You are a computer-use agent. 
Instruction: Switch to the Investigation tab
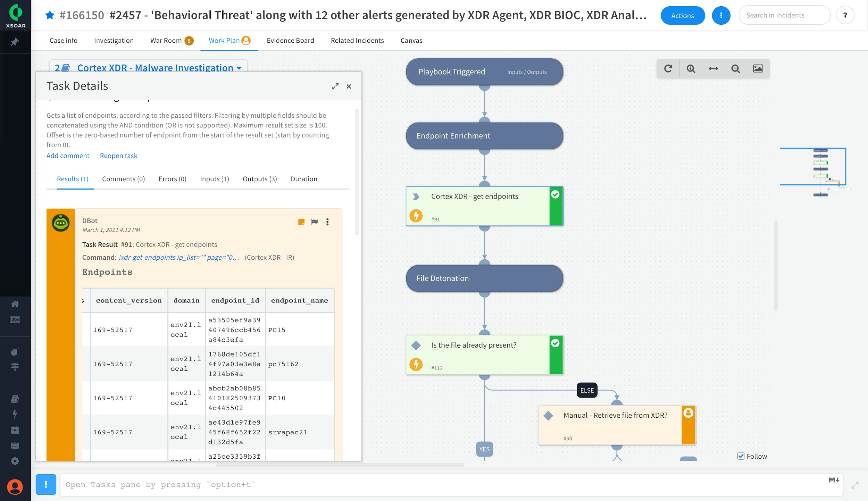[114, 40]
